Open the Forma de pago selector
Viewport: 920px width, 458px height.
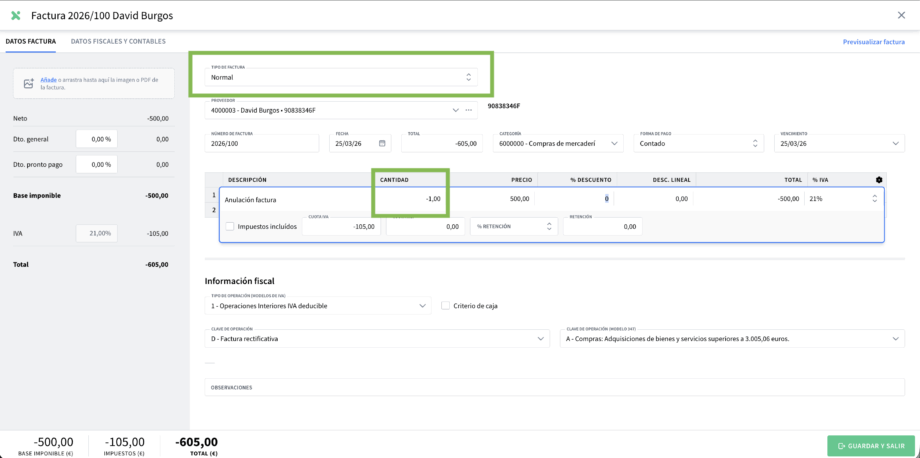[701, 143]
